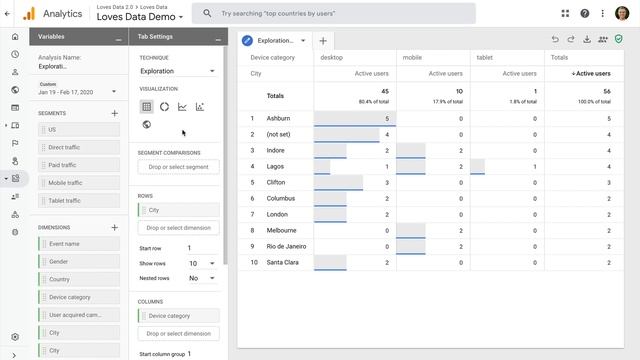Image resolution: width=640 pixels, height=360 pixels.
Task: Click Drop or select dimension under Columns
Action: 178,333
